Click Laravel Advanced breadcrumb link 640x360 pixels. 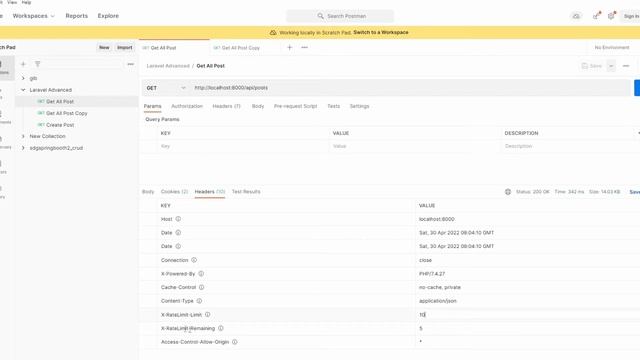point(168,66)
